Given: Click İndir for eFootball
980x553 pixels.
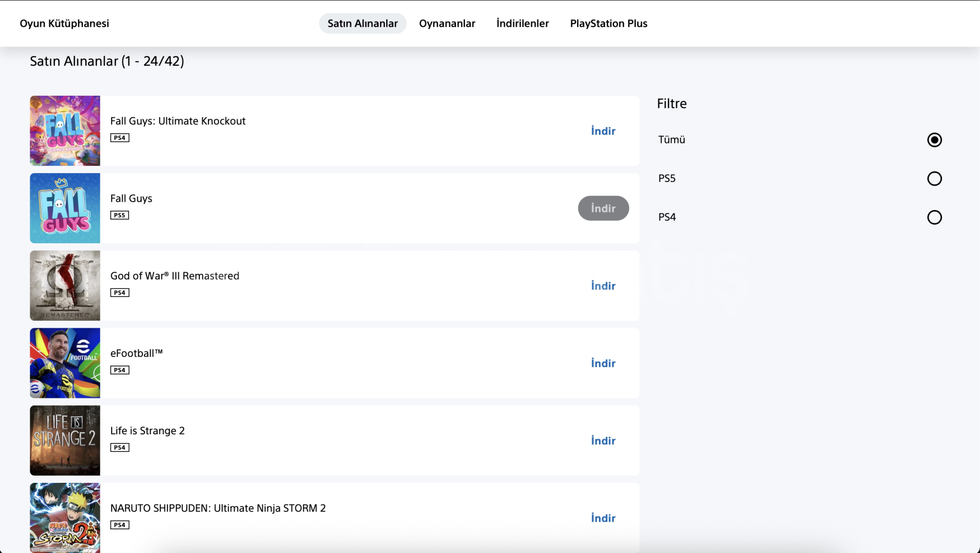Looking at the screenshot, I should (603, 363).
